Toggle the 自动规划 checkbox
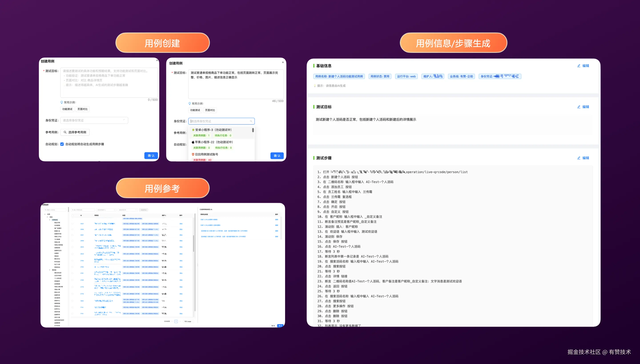The image size is (640, 364). (x=62, y=144)
